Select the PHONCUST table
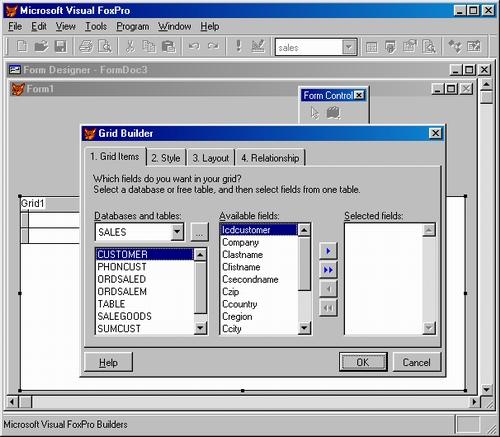 (x=145, y=267)
